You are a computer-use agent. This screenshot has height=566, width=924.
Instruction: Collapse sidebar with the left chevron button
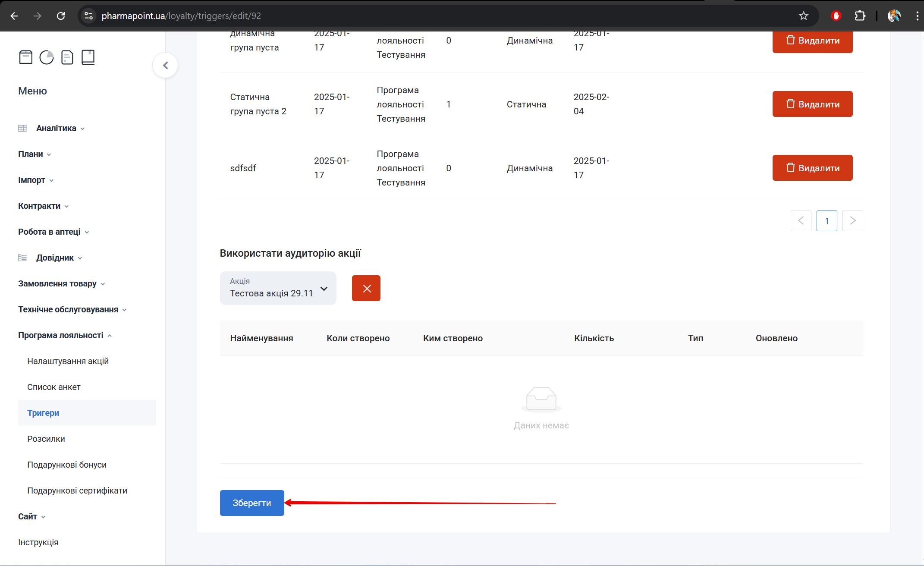[x=165, y=65]
